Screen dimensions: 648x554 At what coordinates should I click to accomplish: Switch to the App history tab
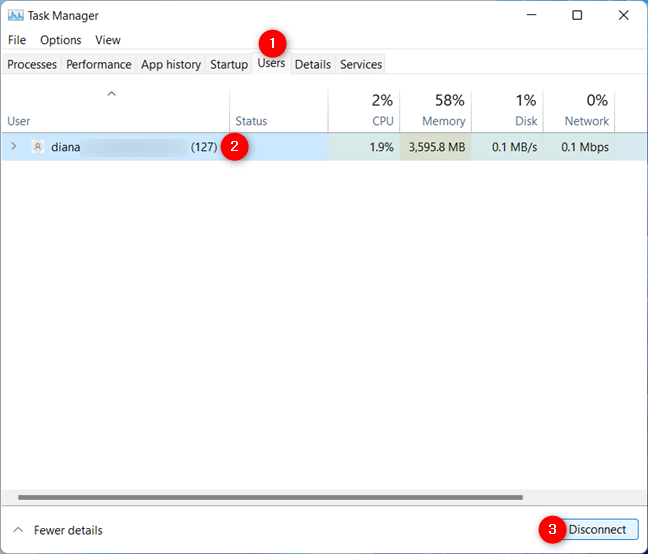[171, 64]
